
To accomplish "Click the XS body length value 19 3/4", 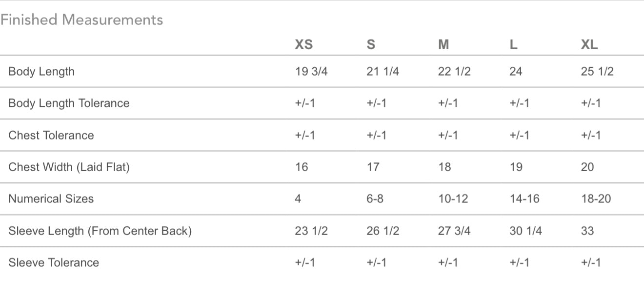I will point(311,72).
